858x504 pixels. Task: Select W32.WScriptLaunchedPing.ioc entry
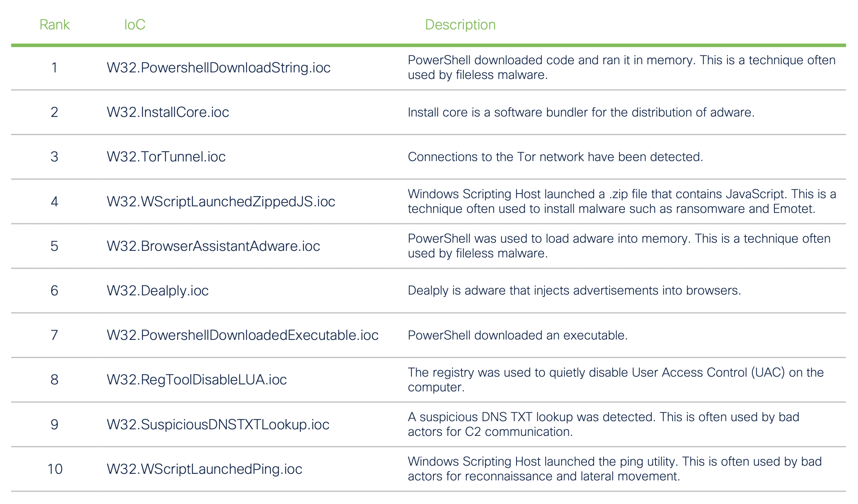tap(204, 469)
